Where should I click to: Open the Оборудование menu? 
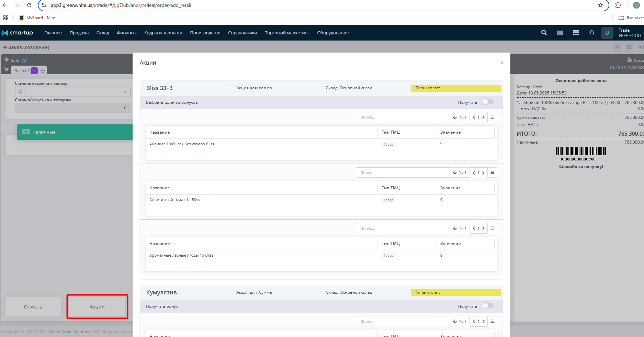[333, 33]
